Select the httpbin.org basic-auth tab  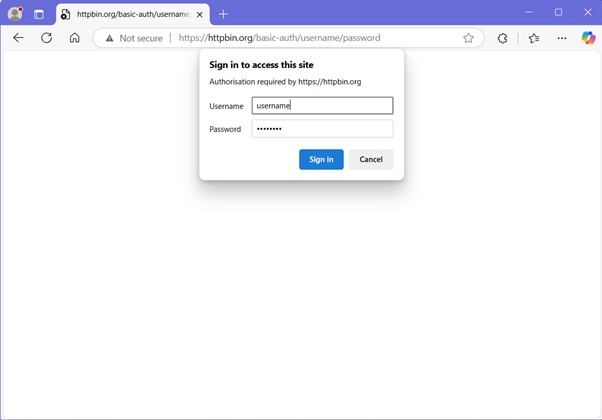pyautogui.click(x=132, y=15)
